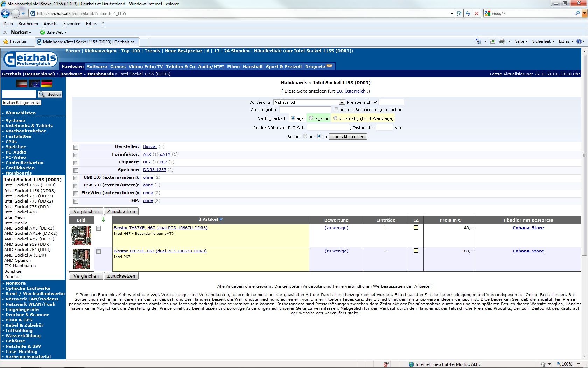The width and height of the screenshot is (588, 368).
Task: Open the Österreich page link
Action: tap(355, 91)
